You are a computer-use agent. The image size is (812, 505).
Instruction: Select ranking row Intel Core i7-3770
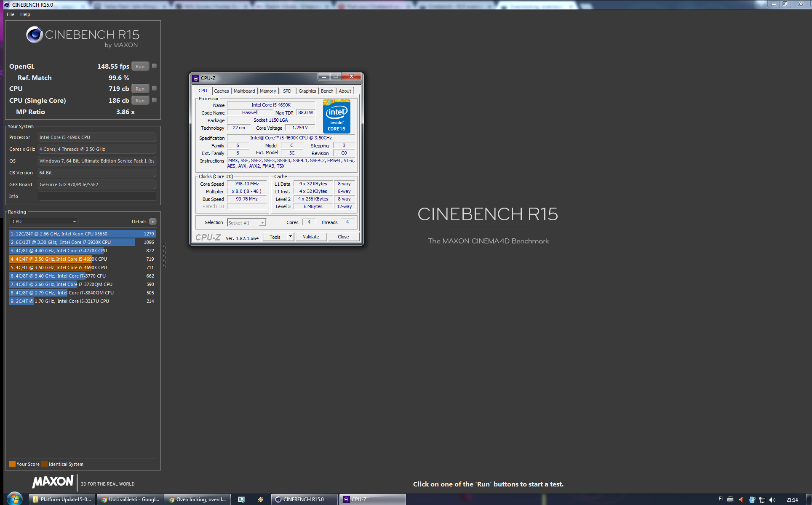tap(83, 276)
